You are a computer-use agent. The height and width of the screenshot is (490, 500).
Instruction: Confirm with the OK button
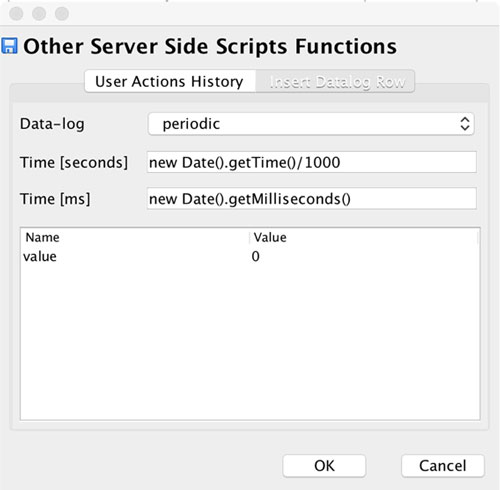[324, 466]
